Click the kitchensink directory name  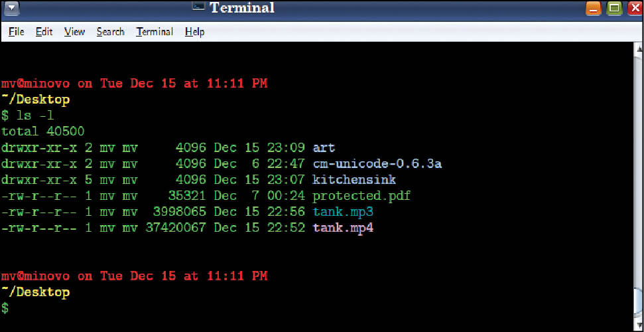click(354, 180)
